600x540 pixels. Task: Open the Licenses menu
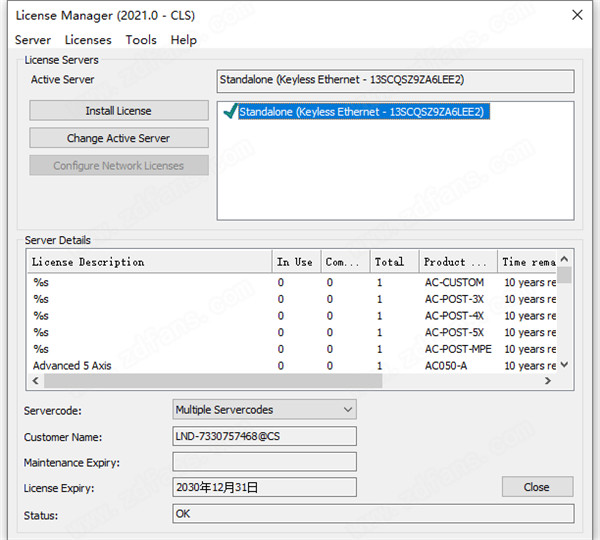(x=88, y=40)
